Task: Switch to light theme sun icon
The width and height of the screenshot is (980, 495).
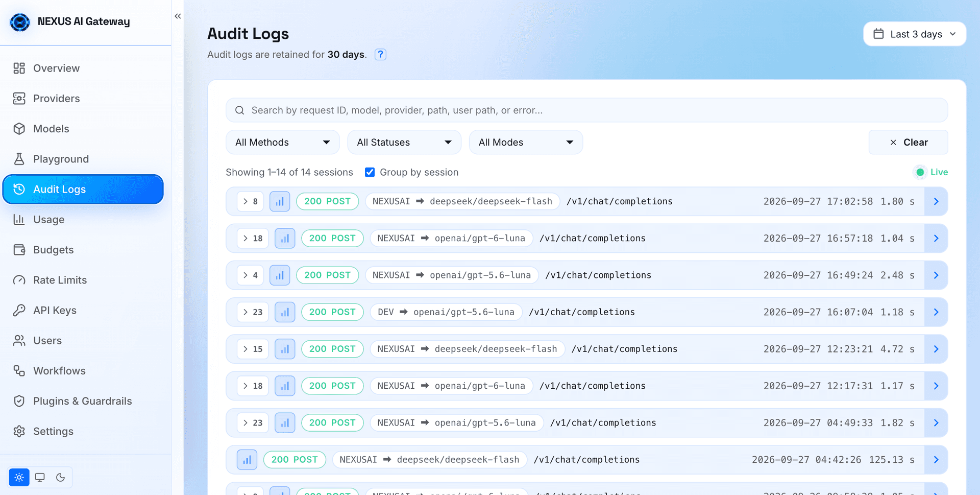Action: click(19, 477)
